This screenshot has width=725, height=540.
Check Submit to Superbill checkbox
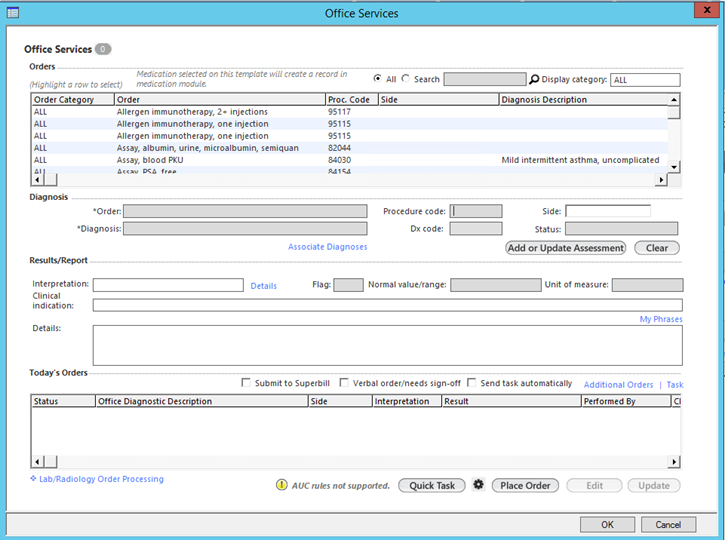click(246, 383)
